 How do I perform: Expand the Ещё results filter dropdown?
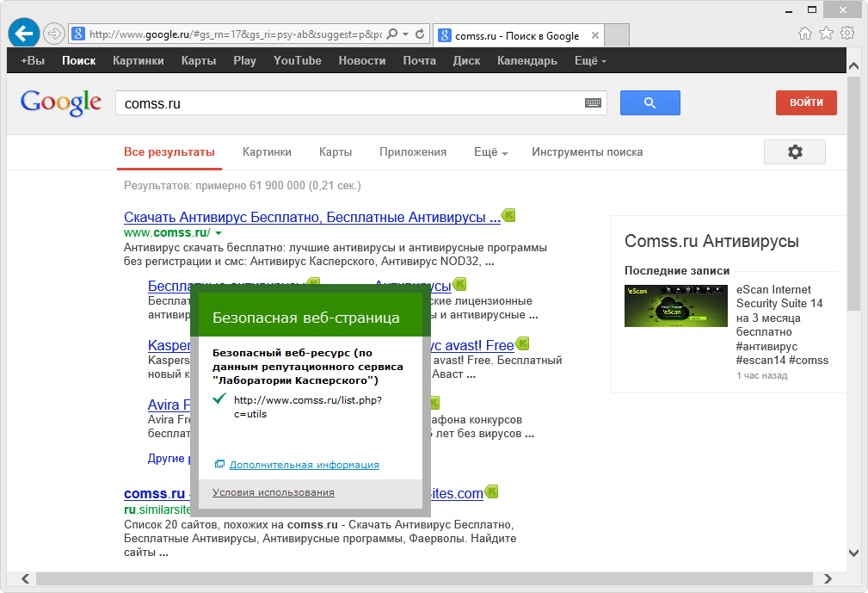(491, 152)
